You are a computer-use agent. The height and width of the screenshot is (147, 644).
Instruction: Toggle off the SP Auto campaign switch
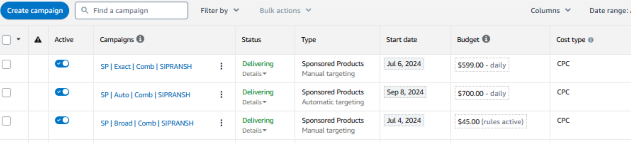[x=62, y=92]
